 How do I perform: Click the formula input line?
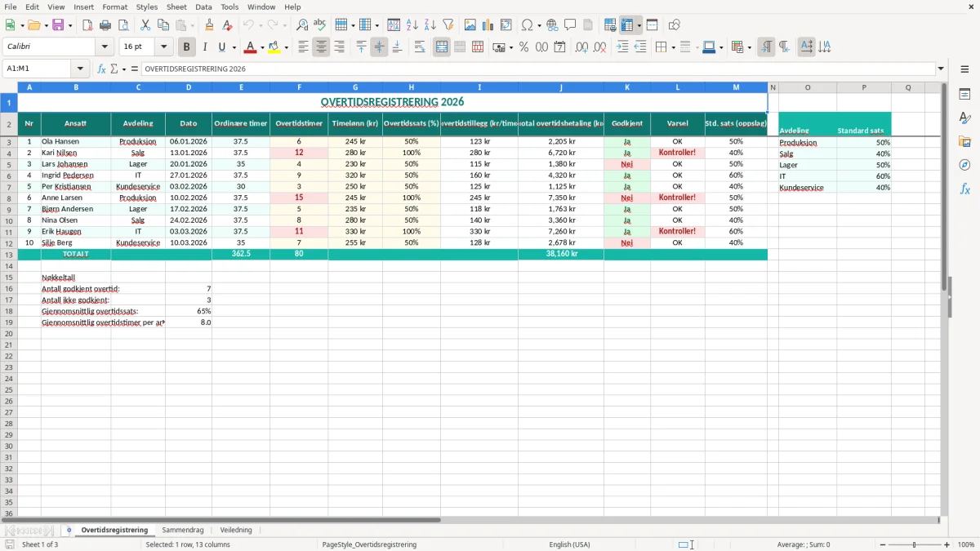click(537, 69)
